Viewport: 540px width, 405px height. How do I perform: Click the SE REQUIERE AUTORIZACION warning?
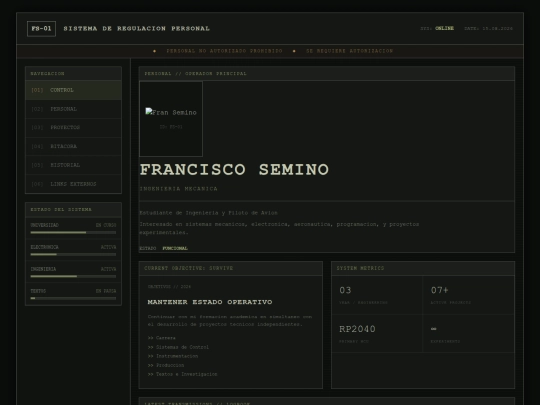click(349, 51)
